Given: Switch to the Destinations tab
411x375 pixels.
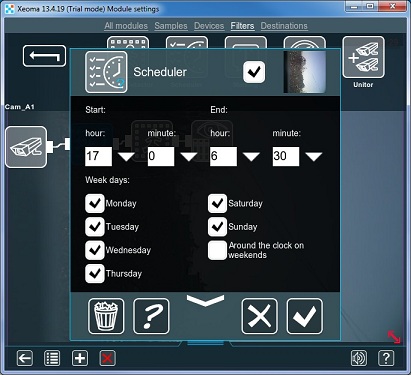Looking at the screenshot, I should point(284,26).
